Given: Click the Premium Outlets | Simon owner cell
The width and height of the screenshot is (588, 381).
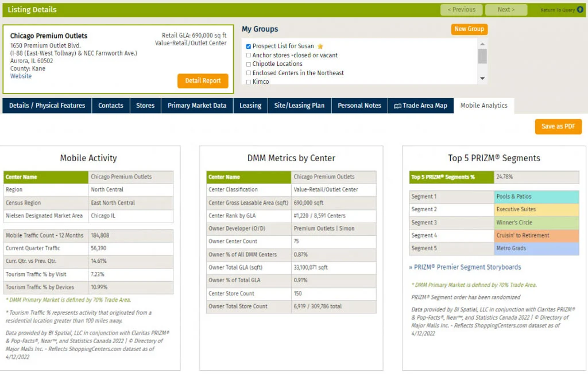Looking at the screenshot, I should coord(334,228).
